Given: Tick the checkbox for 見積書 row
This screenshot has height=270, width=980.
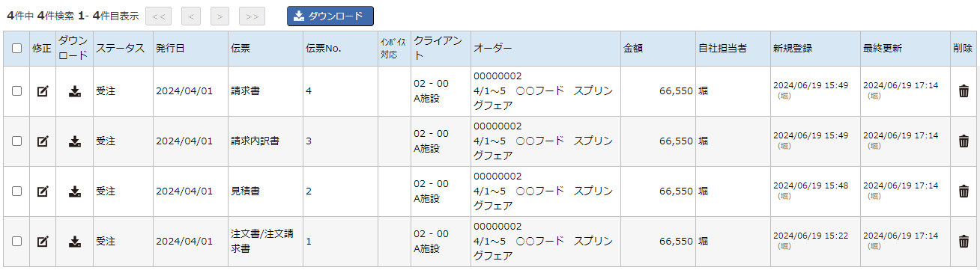Looking at the screenshot, I should 16,191.
